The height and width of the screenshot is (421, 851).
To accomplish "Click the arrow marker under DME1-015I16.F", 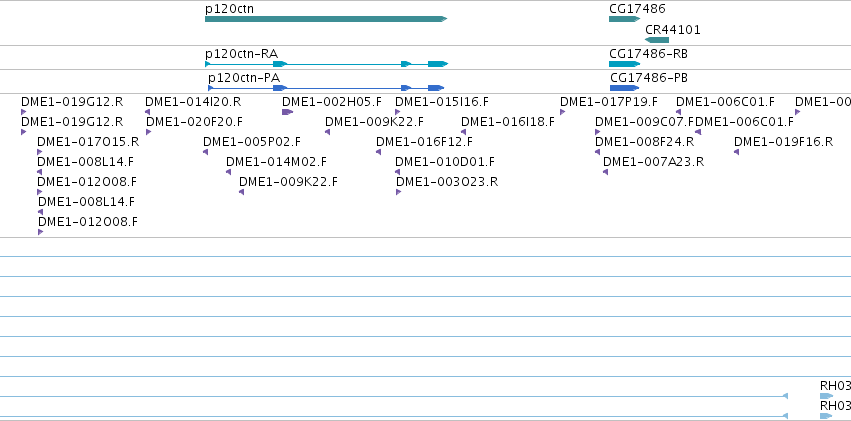I will tap(398, 112).
